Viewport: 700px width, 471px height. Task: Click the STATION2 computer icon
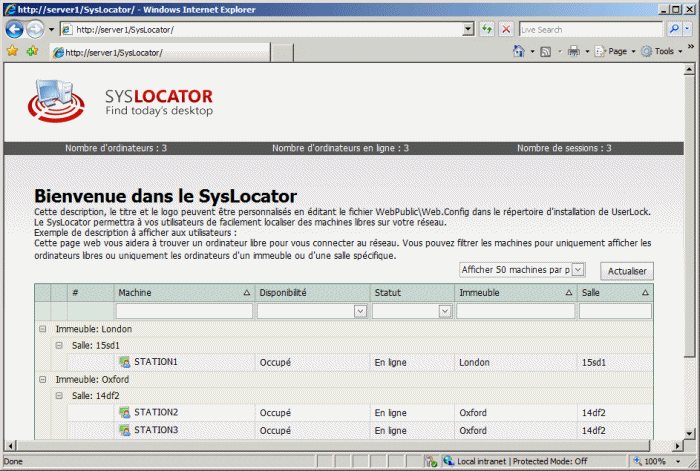click(x=125, y=413)
